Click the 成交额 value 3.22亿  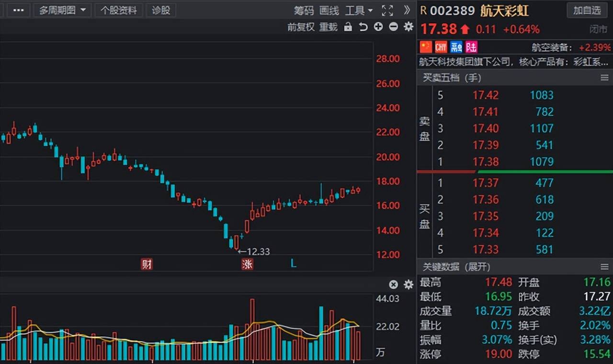click(595, 311)
